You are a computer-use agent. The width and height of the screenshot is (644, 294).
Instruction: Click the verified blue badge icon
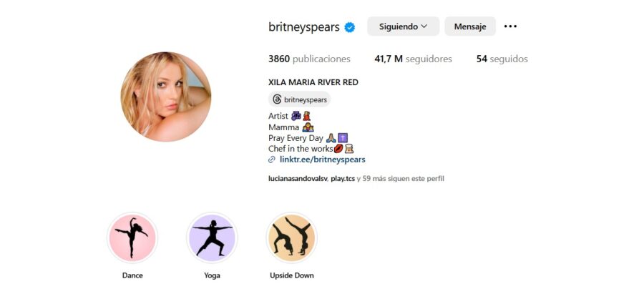pos(349,27)
